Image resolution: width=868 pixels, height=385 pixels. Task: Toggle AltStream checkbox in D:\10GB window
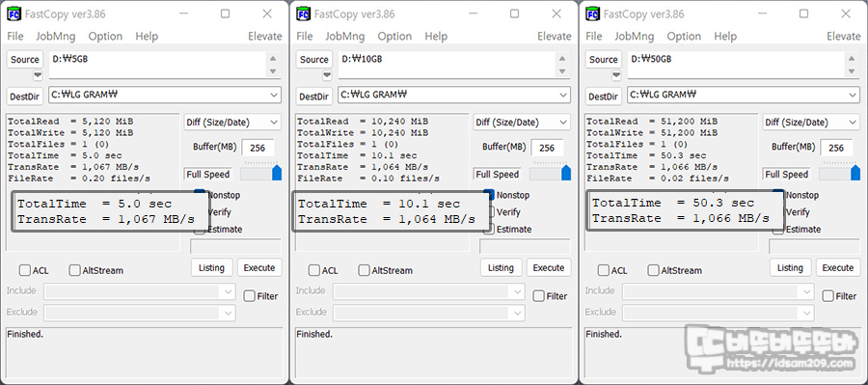(x=365, y=270)
